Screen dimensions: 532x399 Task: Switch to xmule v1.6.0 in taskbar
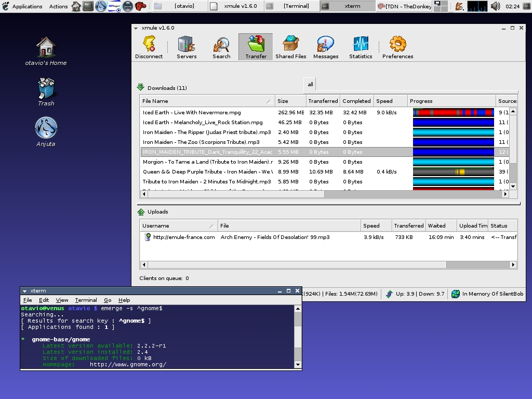click(236, 6)
